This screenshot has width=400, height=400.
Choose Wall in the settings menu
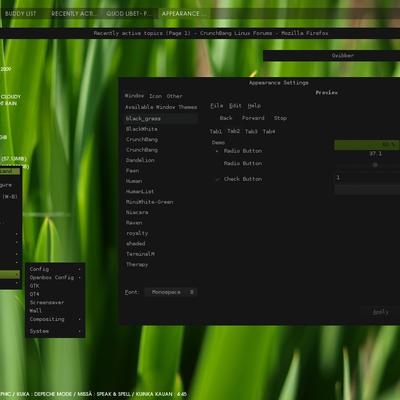[x=55, y=311]
